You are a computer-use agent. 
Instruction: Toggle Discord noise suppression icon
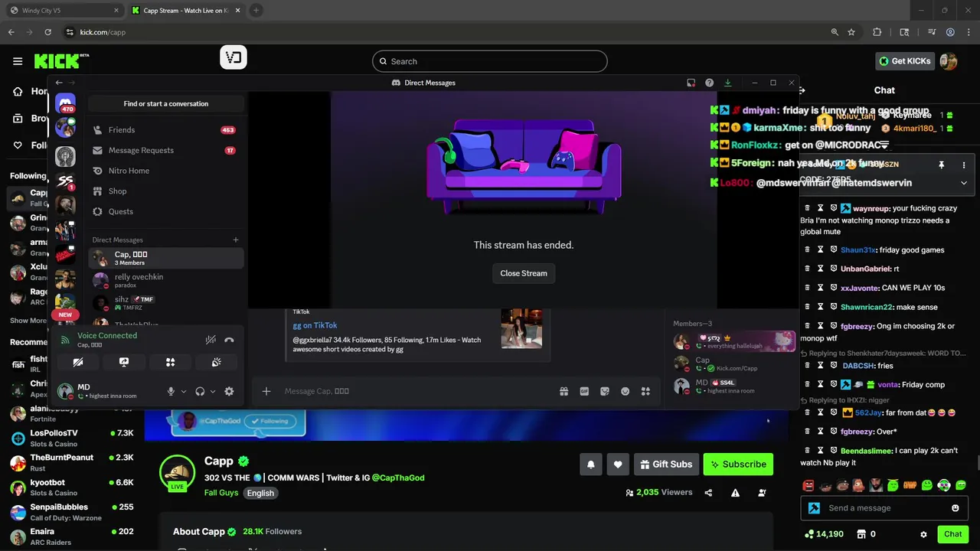click(x=211, y=340)
